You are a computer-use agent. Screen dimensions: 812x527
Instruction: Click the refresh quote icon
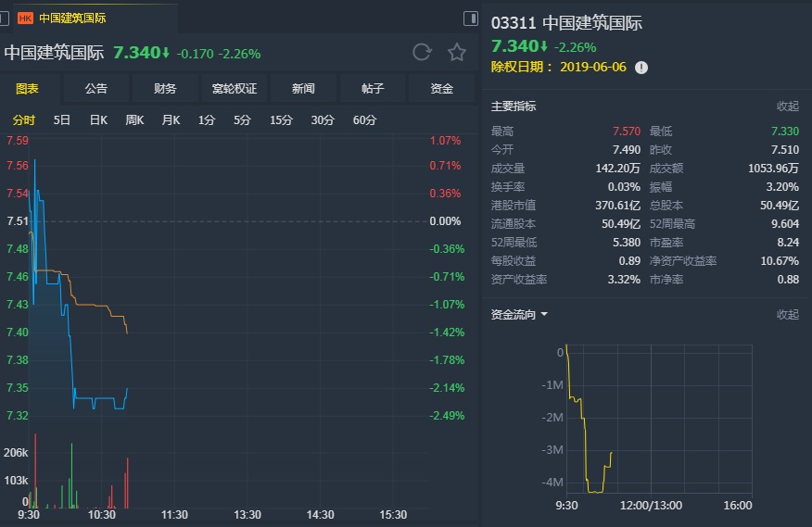pos(422,53)
